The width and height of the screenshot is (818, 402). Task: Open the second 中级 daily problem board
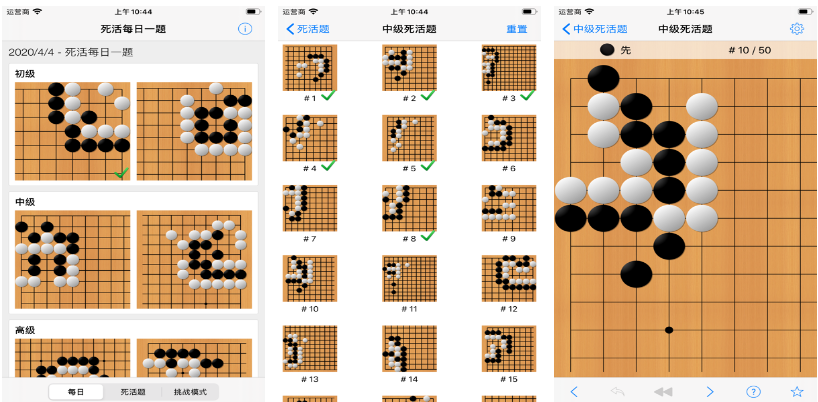(194, 259)
